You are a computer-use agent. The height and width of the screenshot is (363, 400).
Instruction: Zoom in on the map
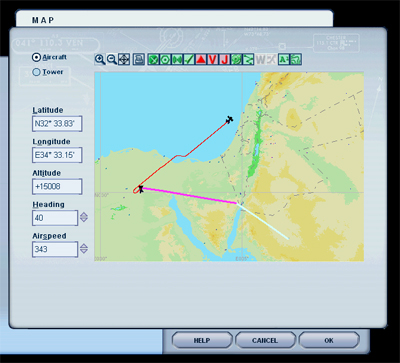click(100, 60)
